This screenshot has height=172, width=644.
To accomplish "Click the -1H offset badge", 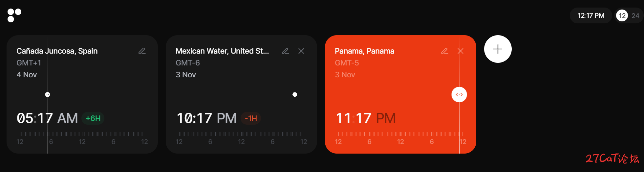I will [x=251, y=118].
